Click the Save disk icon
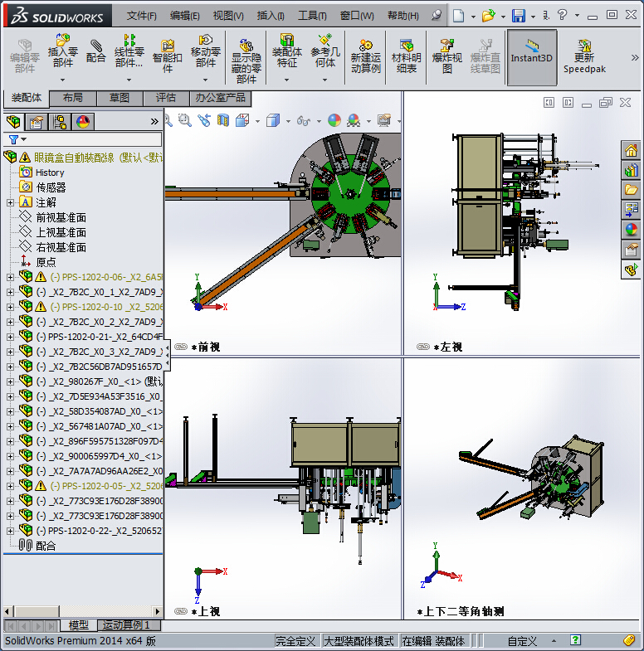644x651 pixels. point(518,16)
